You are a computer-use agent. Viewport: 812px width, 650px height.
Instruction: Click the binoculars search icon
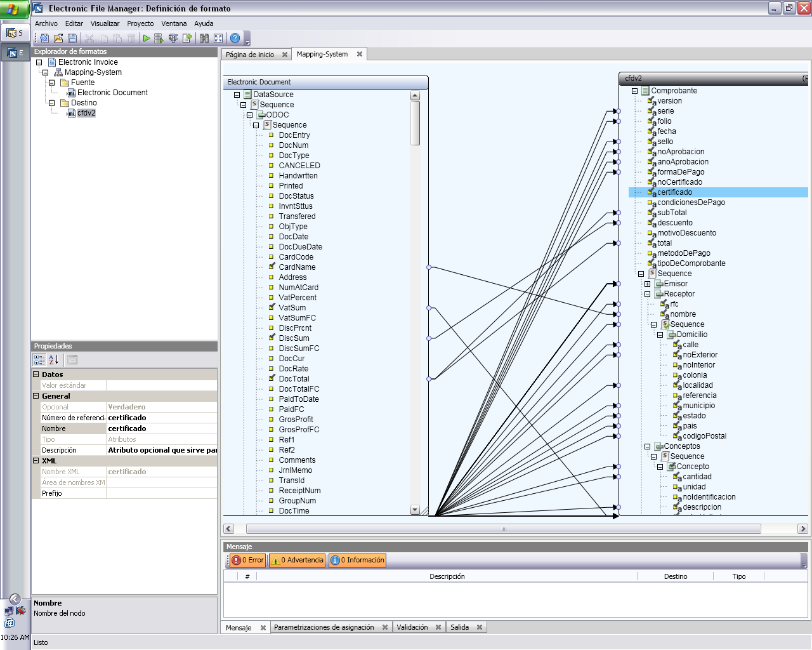click(x=205, y=37)
